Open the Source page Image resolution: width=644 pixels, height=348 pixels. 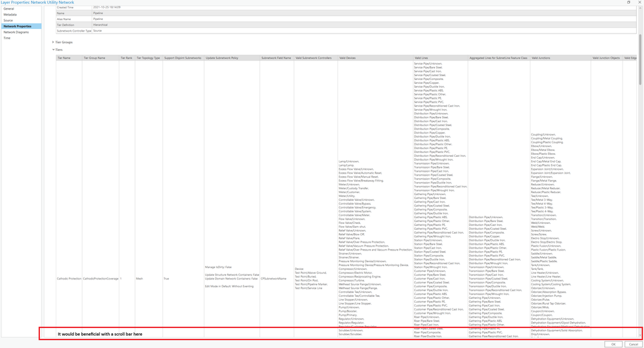(8, 20)
